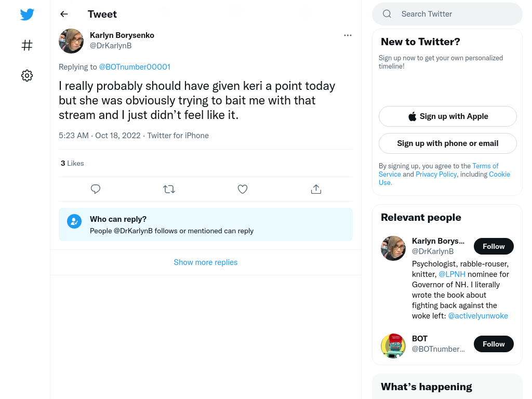Screen dimensions: 532x399
Task: Follow Karlyn Borysenko in Relevant people
Action: click(494, 246)
